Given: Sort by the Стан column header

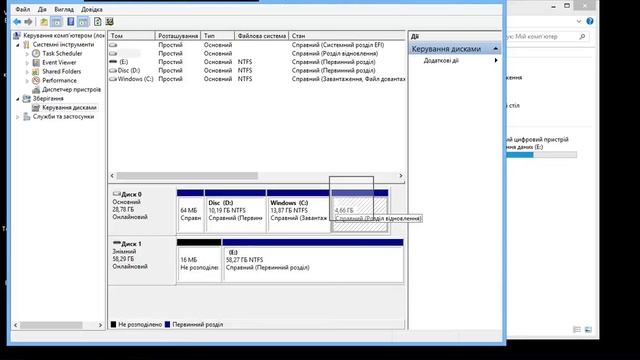Looking at the screenshot, I should 347,36.
